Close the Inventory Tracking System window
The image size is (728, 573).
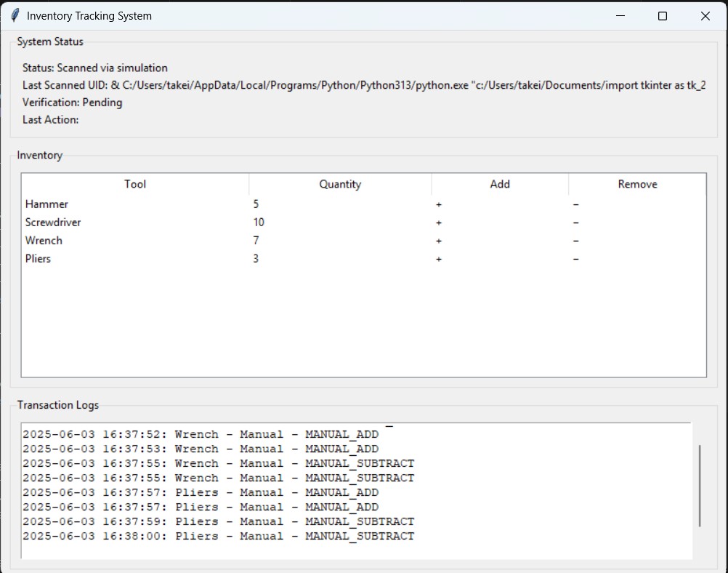pos(705,16)
